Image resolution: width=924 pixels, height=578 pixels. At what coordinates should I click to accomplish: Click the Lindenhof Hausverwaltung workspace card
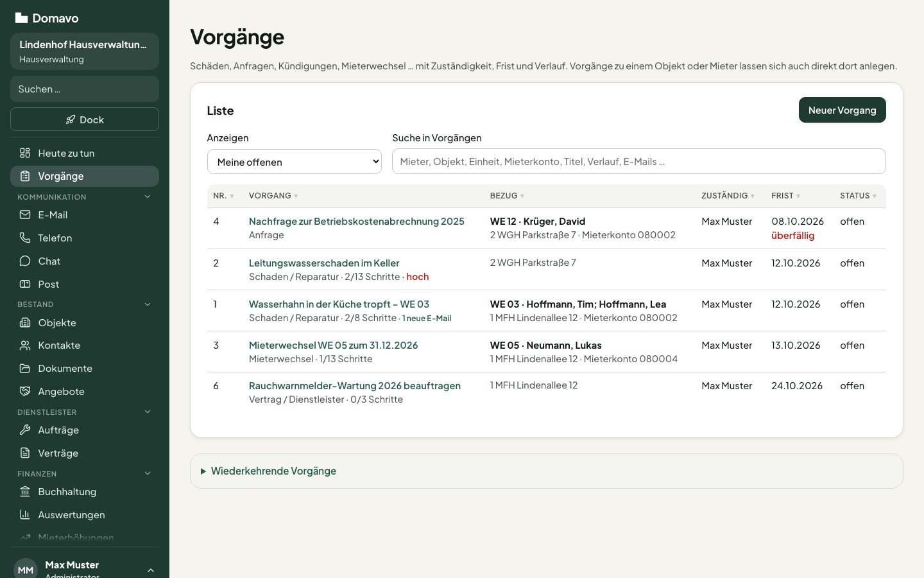click(85, 51)
